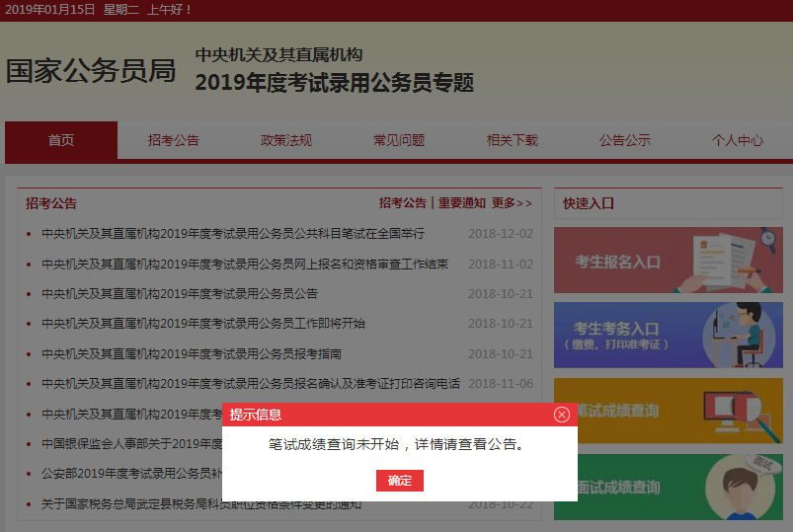Open the 考试录用公务员报考指南 article
This screenshot has width=793, height=532.
click(x=192, y=354)
